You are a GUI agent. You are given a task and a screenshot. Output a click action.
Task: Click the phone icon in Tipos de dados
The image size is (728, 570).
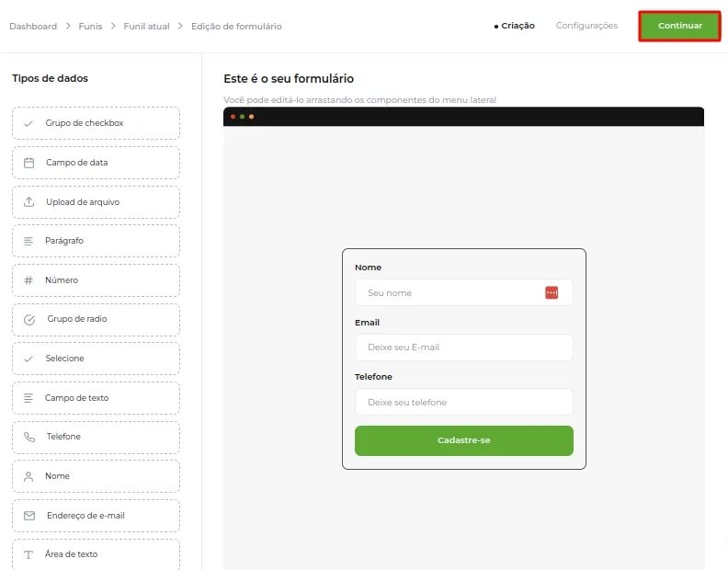(29, 437)
